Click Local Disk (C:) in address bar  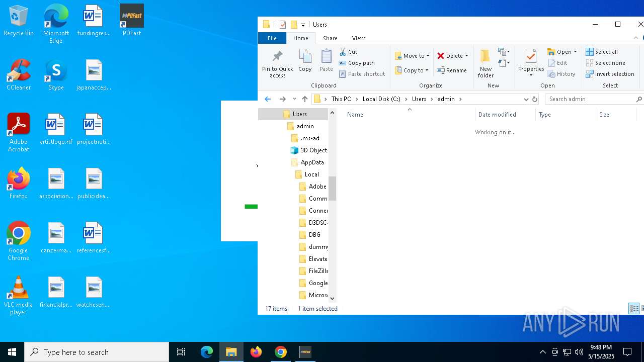tap(381, 99)
